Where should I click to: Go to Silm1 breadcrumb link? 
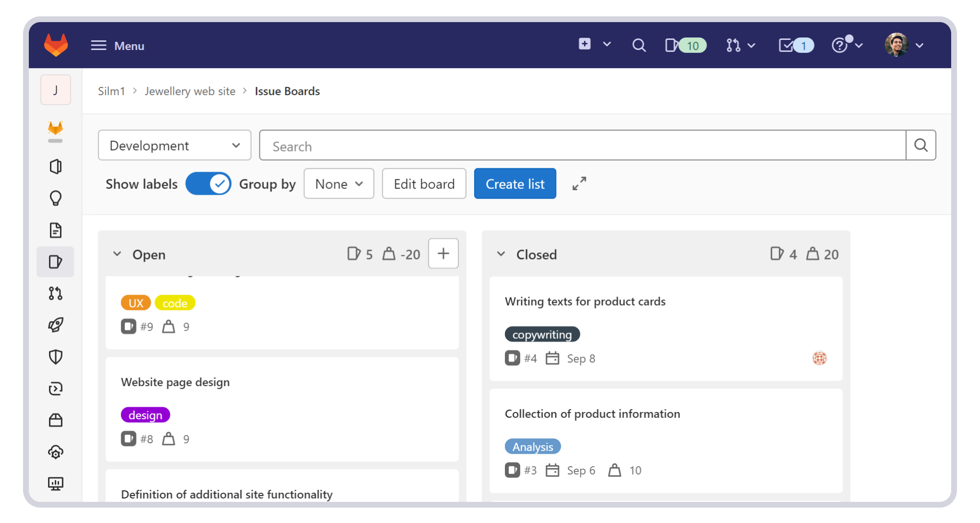111,91
